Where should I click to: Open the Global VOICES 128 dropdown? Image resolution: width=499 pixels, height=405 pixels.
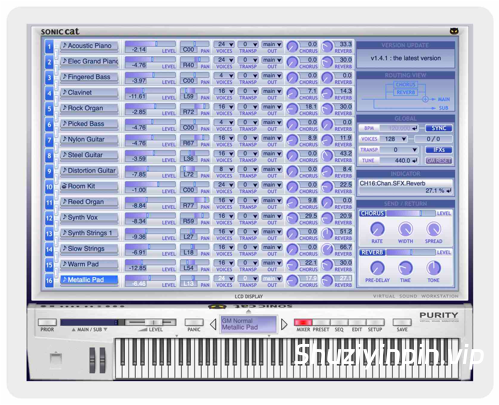click(395, 139)
